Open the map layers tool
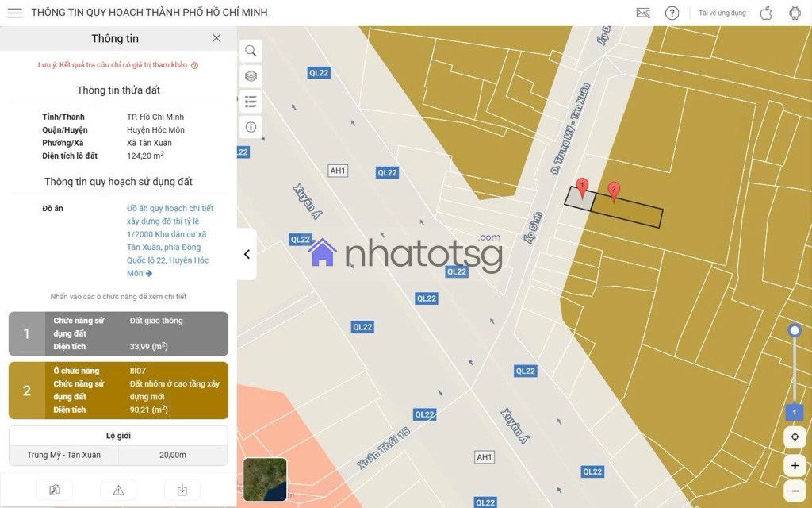 (x=251, y=76)
